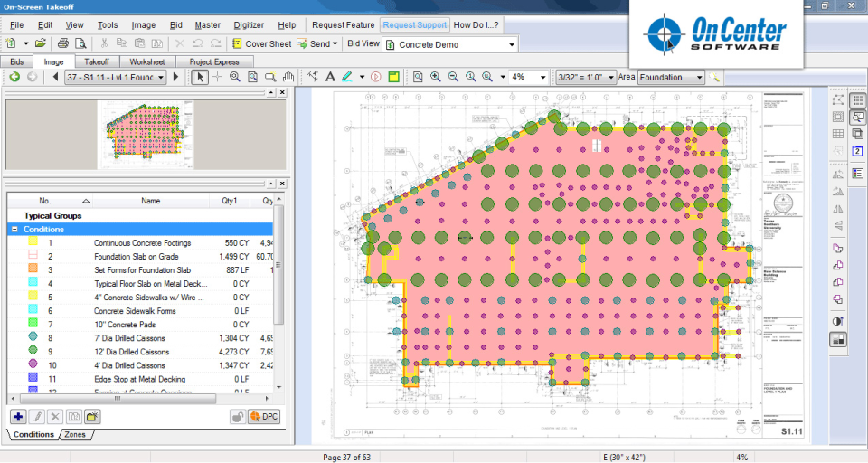This screenshot has width=868, height=463.
Task: Open the page selector dropdown
Action: click(161, 78)
